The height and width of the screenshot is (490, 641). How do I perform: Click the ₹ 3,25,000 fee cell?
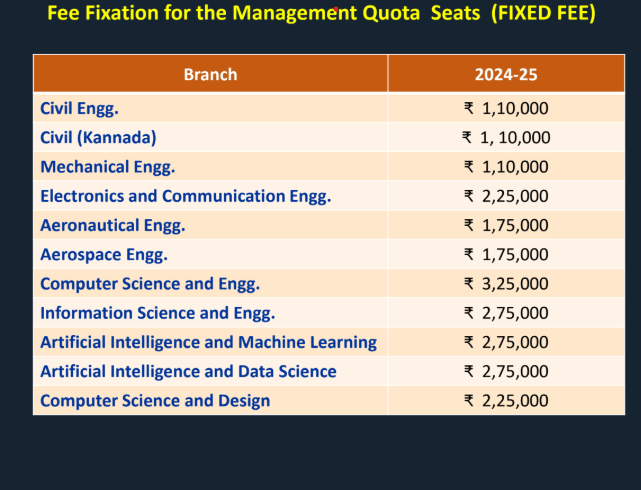coord(506,284)
